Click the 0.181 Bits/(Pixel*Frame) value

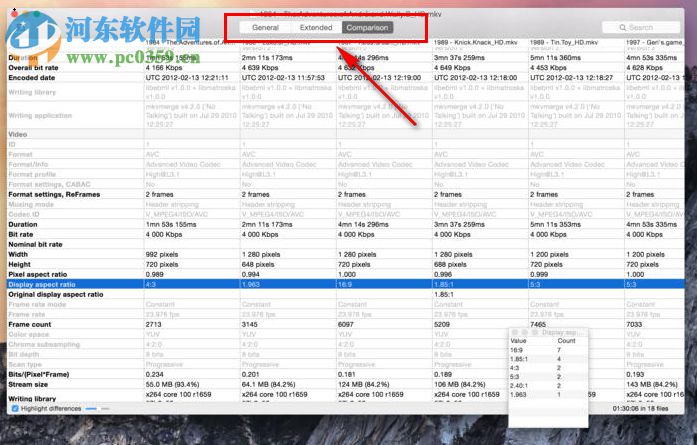click(347, 374)
